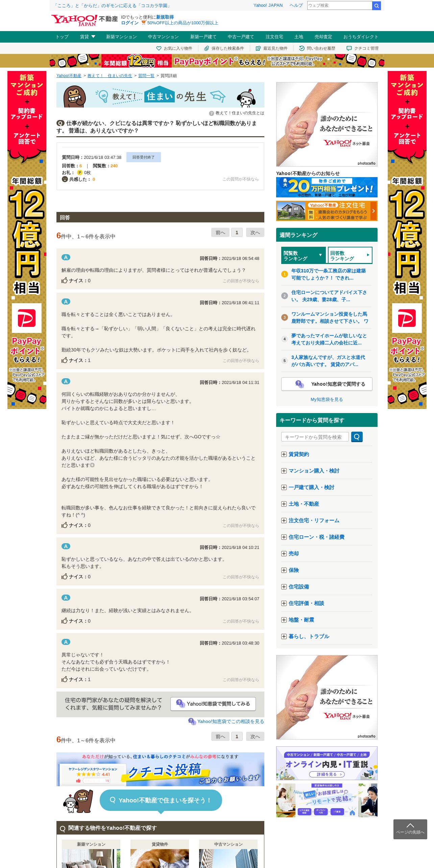Click the クチコミ管理 speech bubble icon
Viewport: 434px width, 868px height.
coord(349,48)
